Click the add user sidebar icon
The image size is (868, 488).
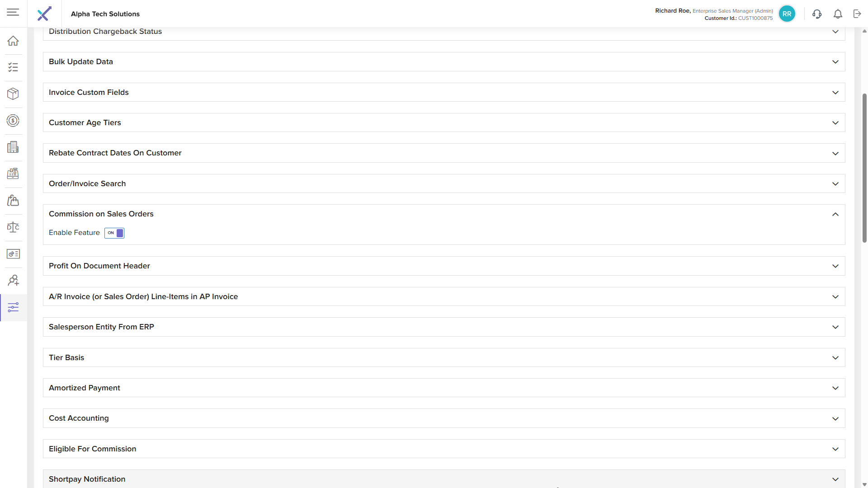[13, 281]
